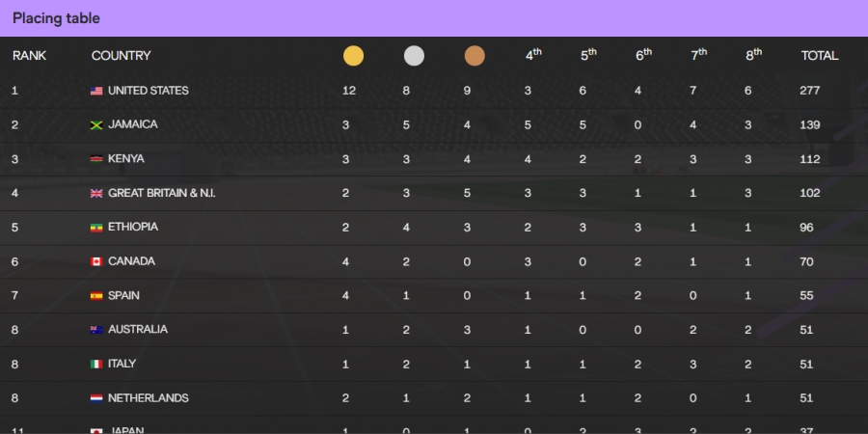Select the COUNTRY column header
The width and height of the screenshot is (868, 434).
[122, 55]
